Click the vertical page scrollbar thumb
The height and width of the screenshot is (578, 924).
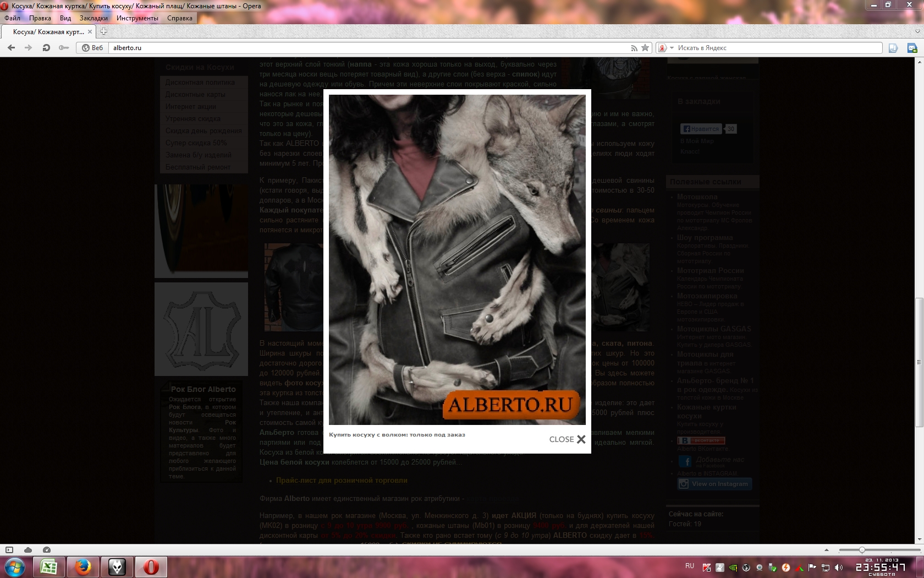919,362
